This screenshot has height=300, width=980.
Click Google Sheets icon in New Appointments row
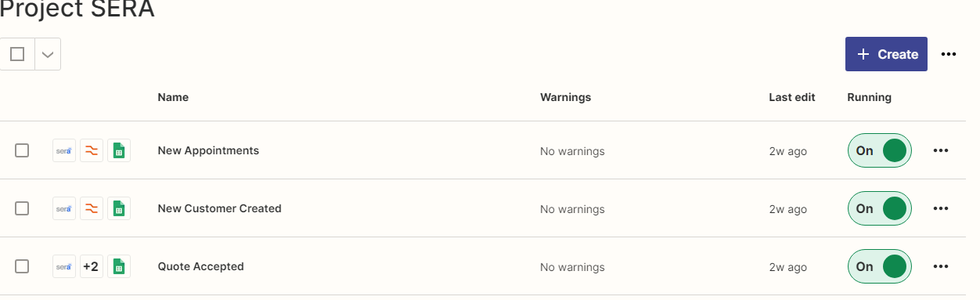[x=119, y=150]
